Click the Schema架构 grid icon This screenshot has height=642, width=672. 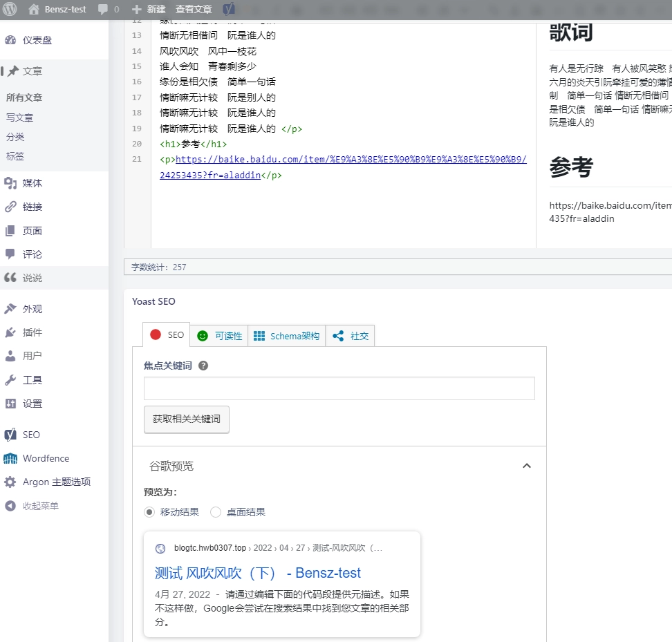click(259, 336)
